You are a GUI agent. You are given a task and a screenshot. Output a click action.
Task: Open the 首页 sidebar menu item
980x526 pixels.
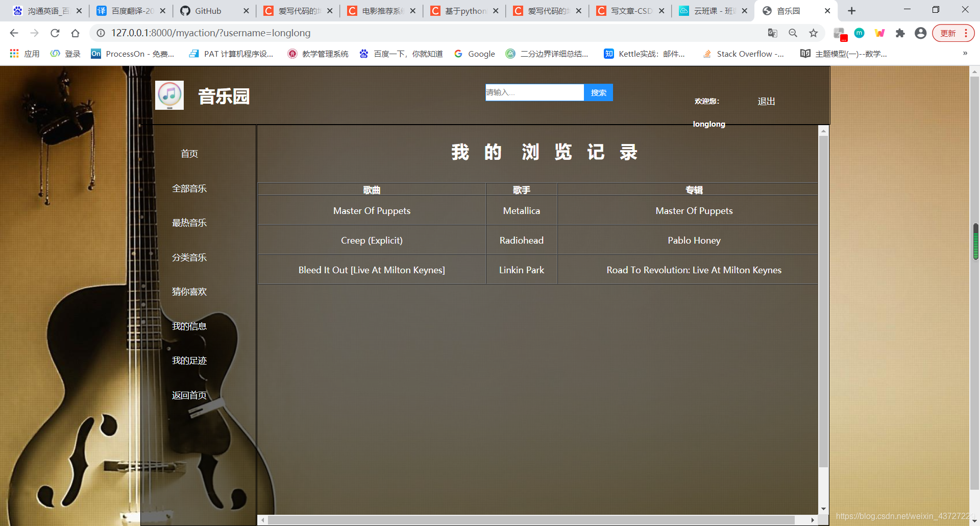tap(189, 154)
